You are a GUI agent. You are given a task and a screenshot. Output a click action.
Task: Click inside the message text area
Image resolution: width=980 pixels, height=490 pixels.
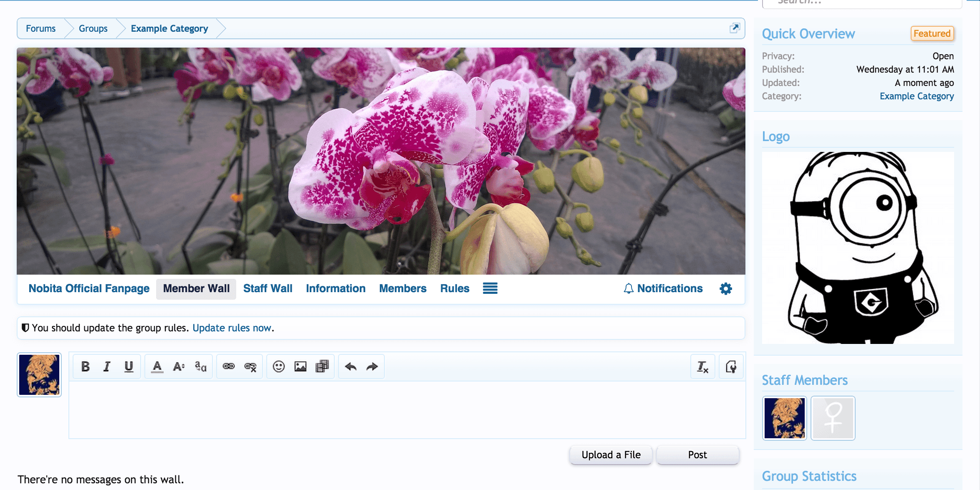click(407, 410)
